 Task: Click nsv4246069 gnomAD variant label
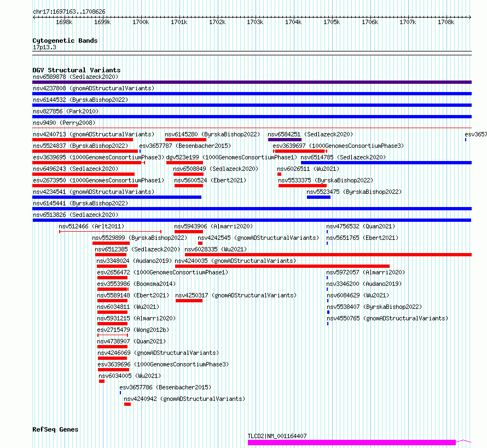click(x=158, y=353)
